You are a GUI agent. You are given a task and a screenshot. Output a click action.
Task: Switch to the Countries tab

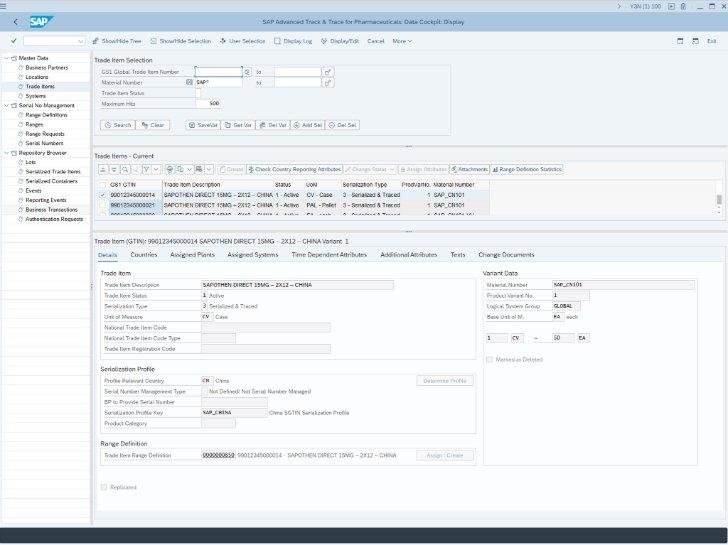point(144,255)
